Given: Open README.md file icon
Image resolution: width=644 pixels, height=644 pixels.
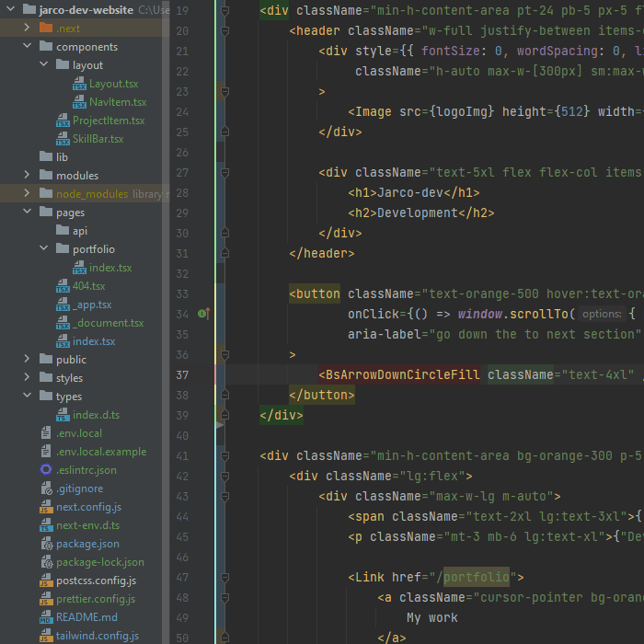Looking at the screenshot, I should click(46, 617).
